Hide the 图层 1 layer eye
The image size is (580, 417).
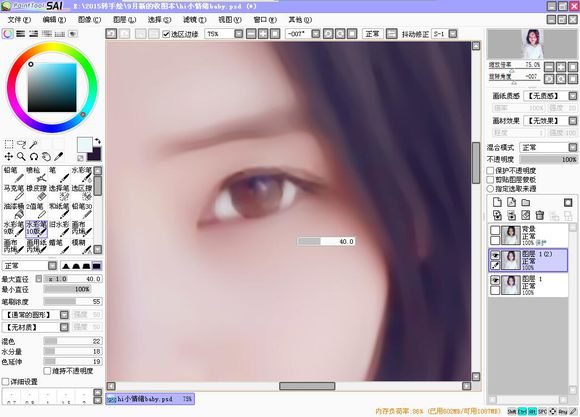click(495, 280)
